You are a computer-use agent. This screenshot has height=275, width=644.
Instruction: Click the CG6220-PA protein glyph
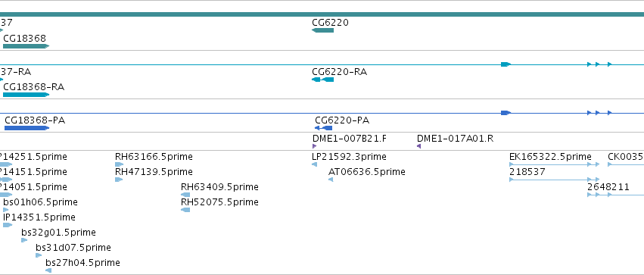[x=324, y=128]
